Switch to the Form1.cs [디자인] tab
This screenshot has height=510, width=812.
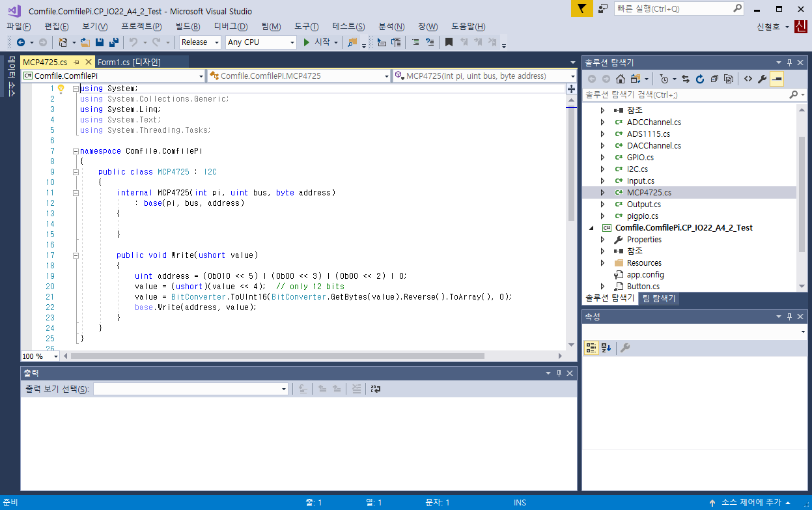[x=129, y=62]
